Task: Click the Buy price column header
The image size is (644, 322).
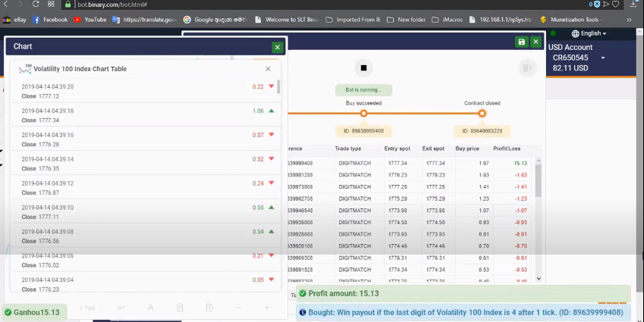Action: (467, 148)
